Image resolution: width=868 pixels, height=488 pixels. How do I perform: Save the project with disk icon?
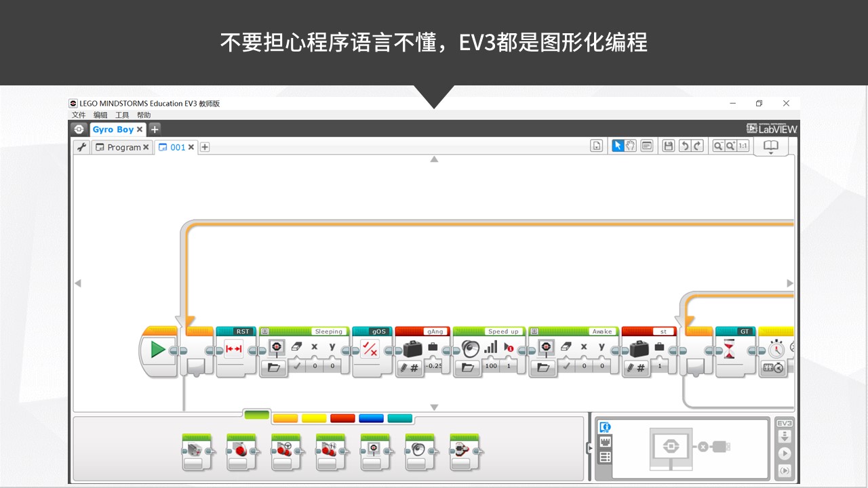click(669, 146)
